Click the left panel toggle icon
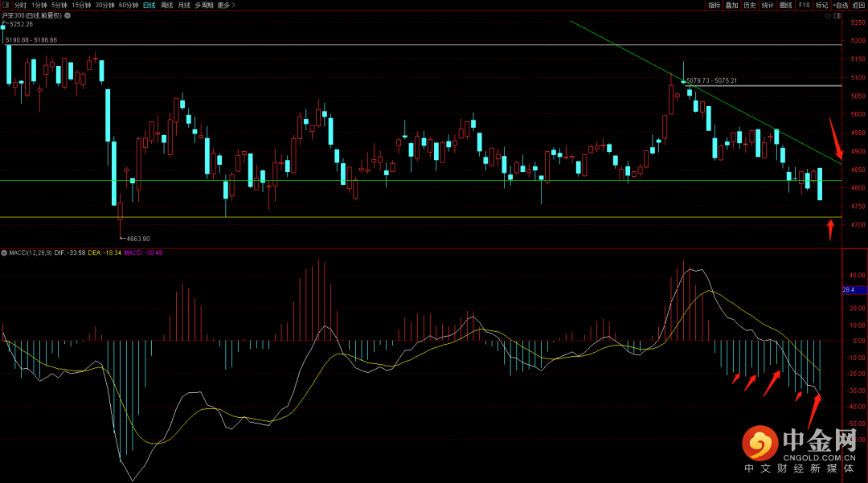 (5, 5)
